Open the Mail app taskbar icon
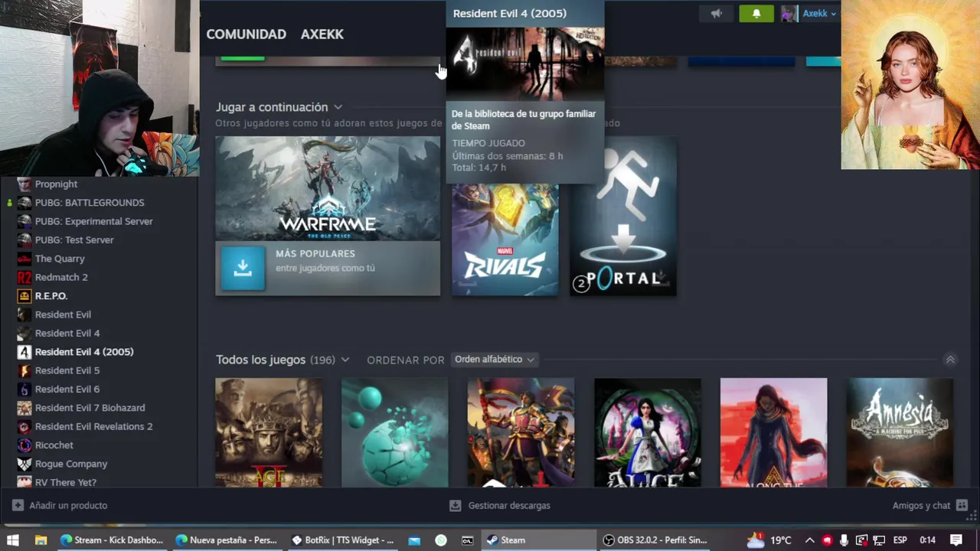Viewport: 980px width, 551px height. pos(414,540)
